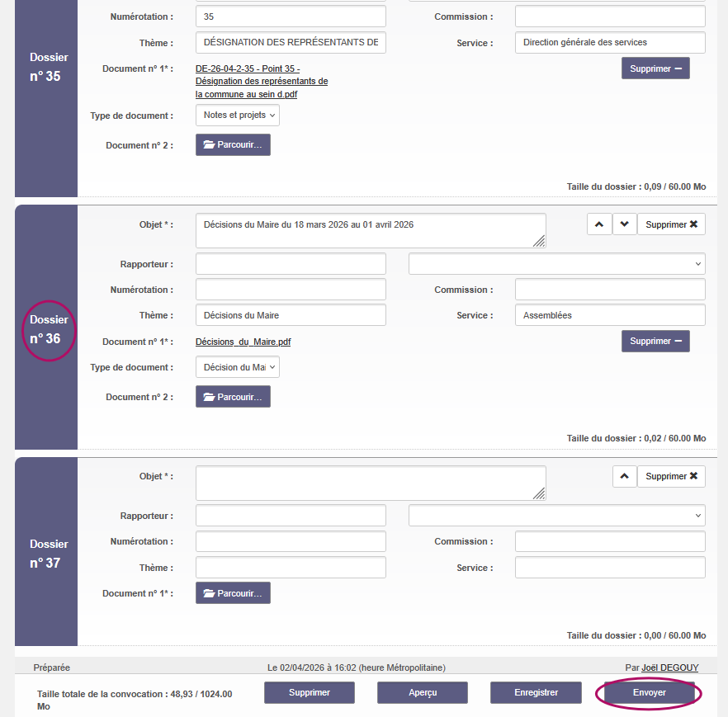Viewport: 728px width, 717px height.
Task: Open Type de document dropdown Décision du Maire
Action: point(238,367)
